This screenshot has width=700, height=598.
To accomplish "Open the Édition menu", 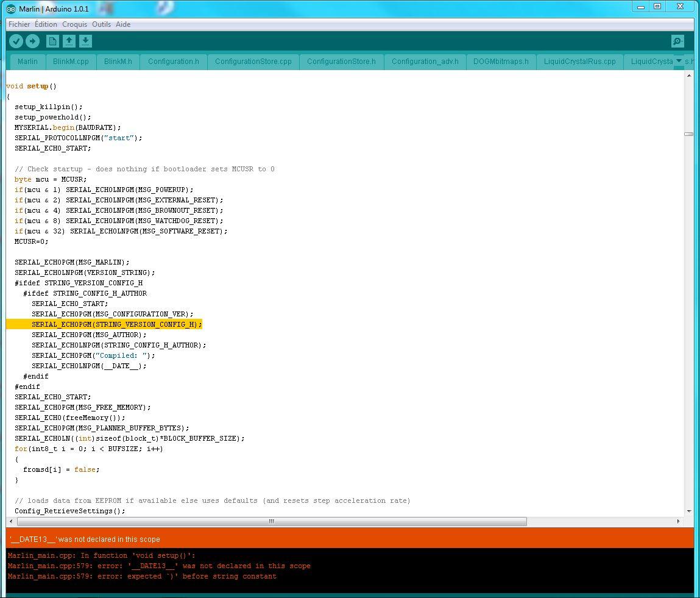I will [46, 24].
